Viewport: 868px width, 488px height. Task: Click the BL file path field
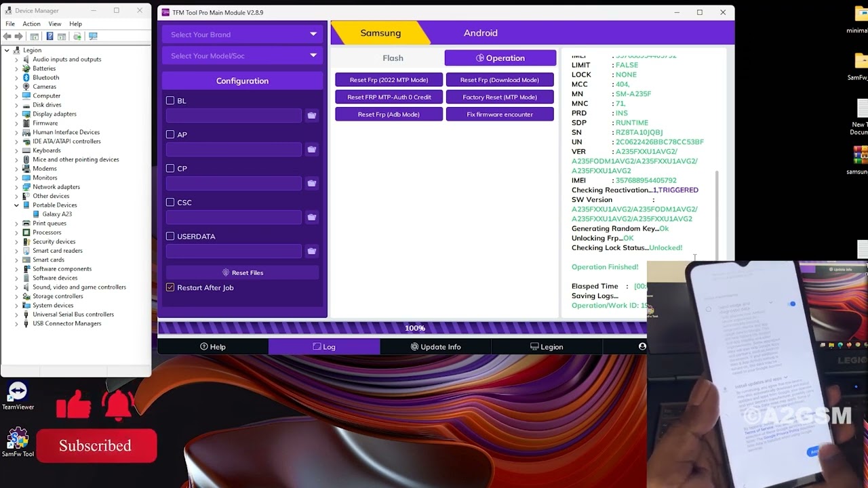coord(234,116)
